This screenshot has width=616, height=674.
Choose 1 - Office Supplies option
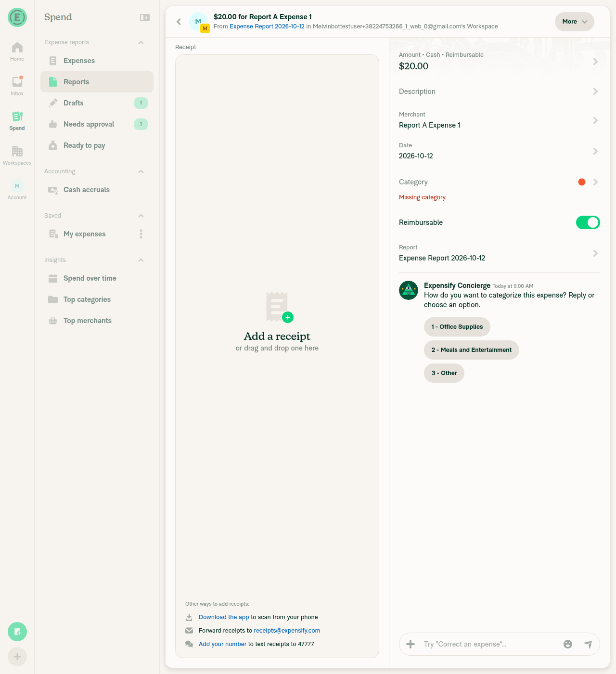457,327
